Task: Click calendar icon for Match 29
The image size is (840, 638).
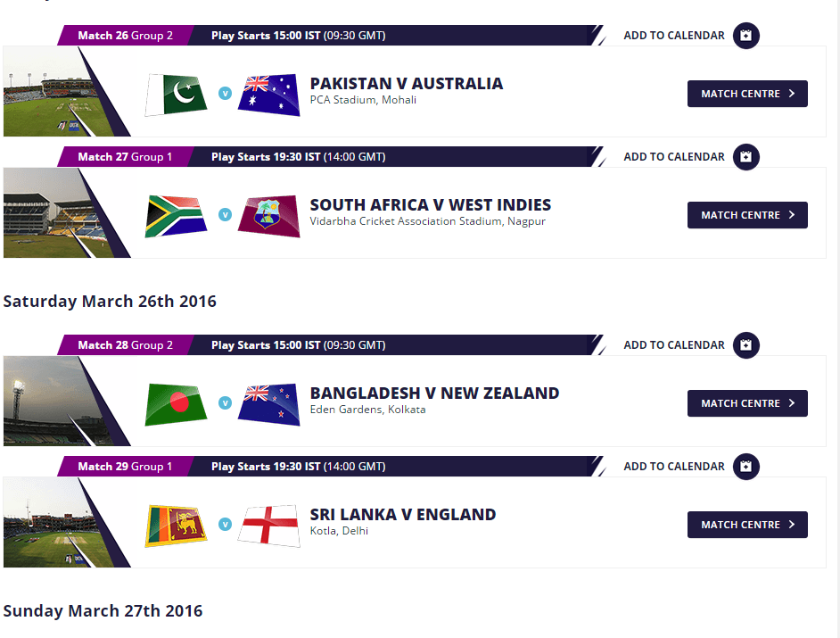Action: pos(746,467)
